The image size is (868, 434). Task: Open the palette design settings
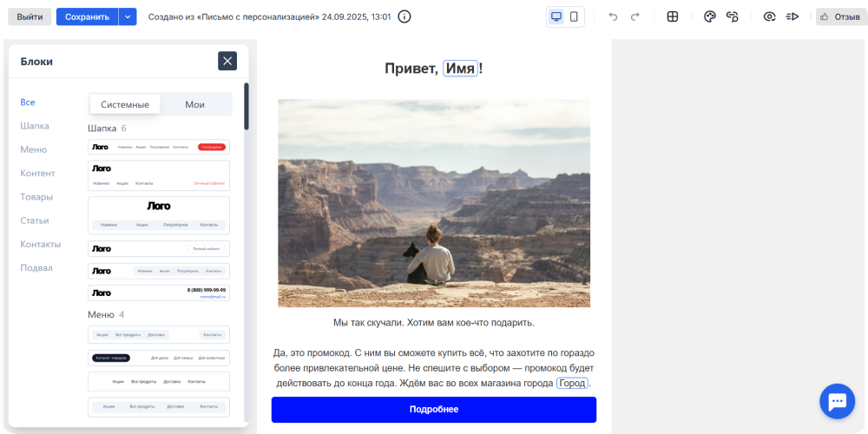[710, 16]
